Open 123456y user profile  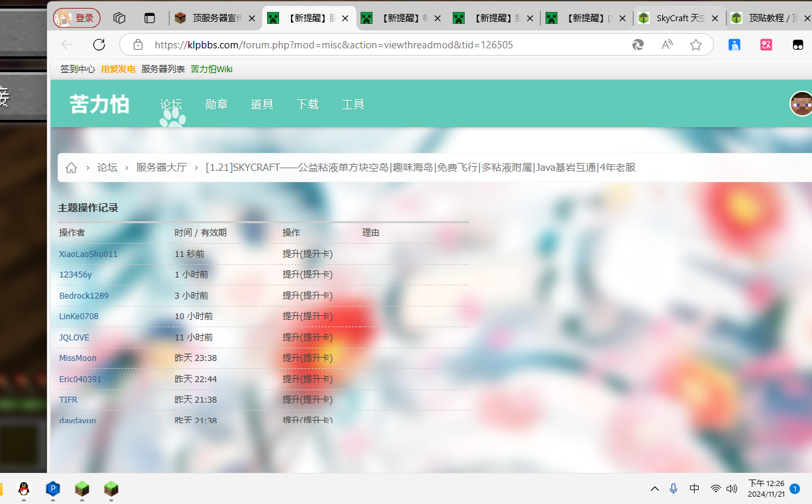(76, 274)
